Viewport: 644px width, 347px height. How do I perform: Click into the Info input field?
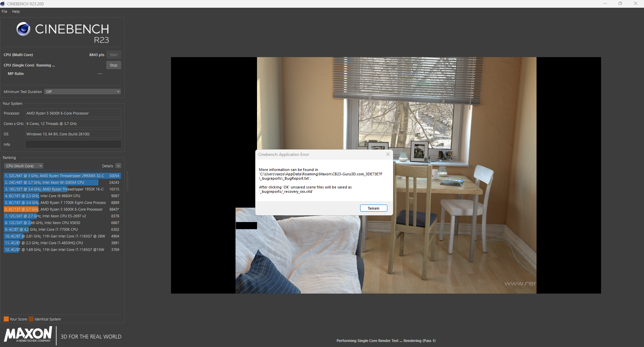coord(73,144)
